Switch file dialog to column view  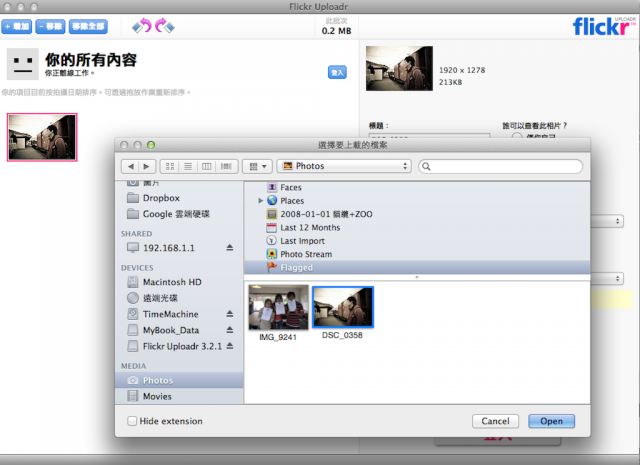(207, 166)
